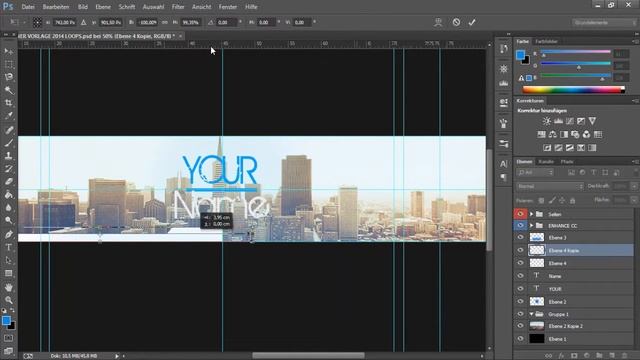Create a new group with folder icon
The height and width of the screenshot is (360, 640).
coord(599,356)
